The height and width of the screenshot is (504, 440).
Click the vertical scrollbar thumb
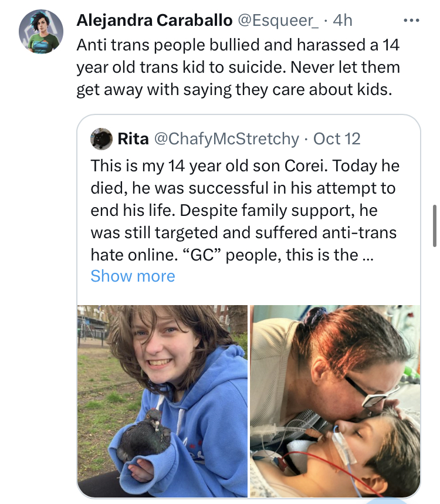coord(434,226)
